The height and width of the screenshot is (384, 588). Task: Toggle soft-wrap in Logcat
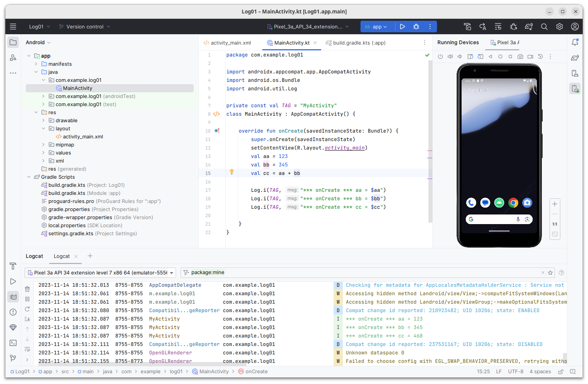click(x=27, y=349)
